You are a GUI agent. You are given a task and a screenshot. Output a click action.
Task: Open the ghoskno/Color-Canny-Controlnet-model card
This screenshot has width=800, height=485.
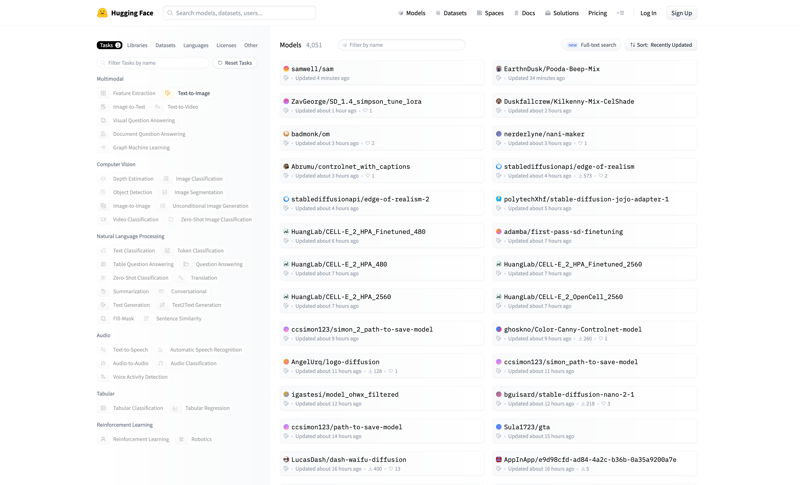(594, 334)
